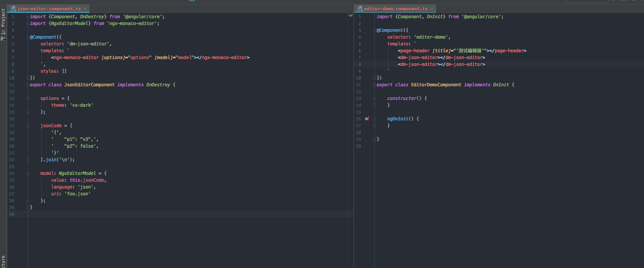Click the JsonEditorComponent class name
The image size is (644, 268).
(x=89, y=85)
